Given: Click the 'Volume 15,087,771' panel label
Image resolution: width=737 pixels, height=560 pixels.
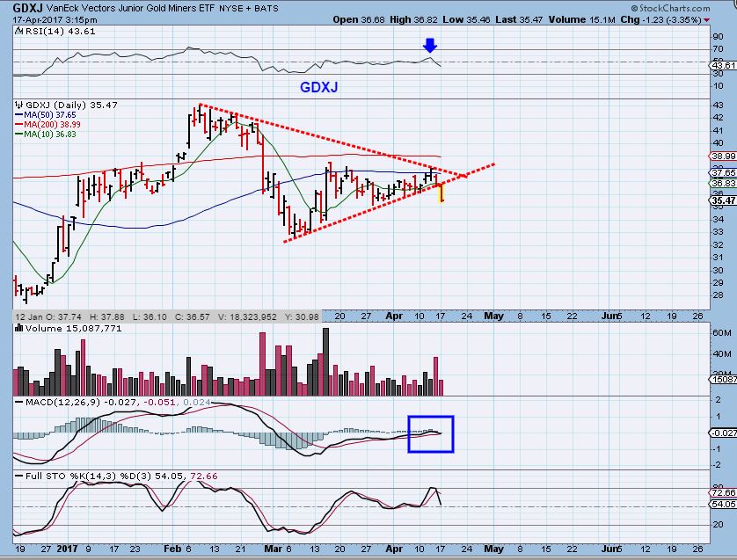Looking at the screenshot, I should (73, 329).
